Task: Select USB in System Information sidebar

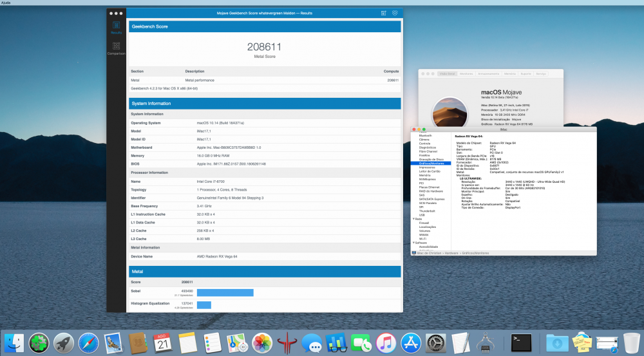Action: (422, 215)
